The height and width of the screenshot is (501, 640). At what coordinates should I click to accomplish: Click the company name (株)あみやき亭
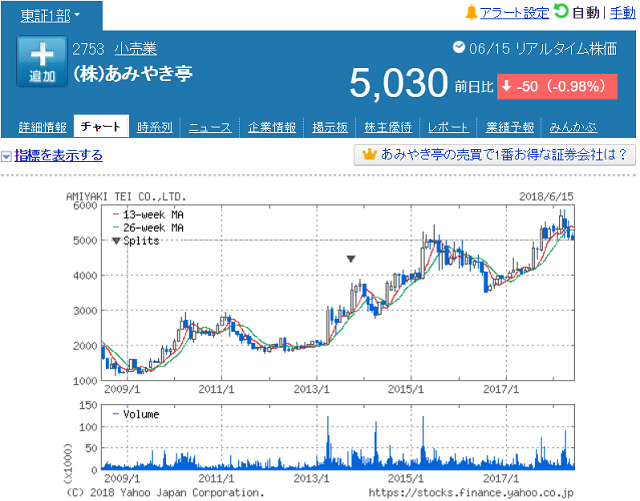click(133, 73)
